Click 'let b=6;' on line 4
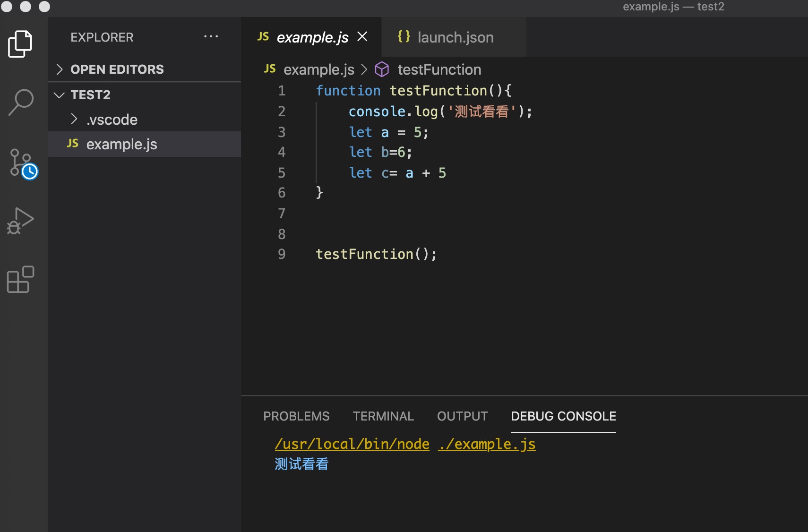Image resolution: width=808 pixels, height=532 pixels. point(380,152)
